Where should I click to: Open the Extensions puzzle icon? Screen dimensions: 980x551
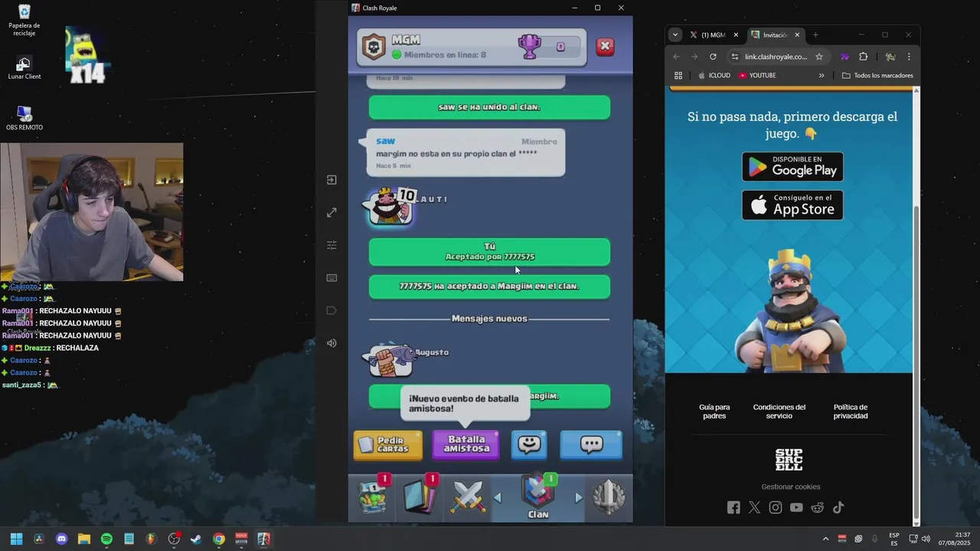coord(863,57)
